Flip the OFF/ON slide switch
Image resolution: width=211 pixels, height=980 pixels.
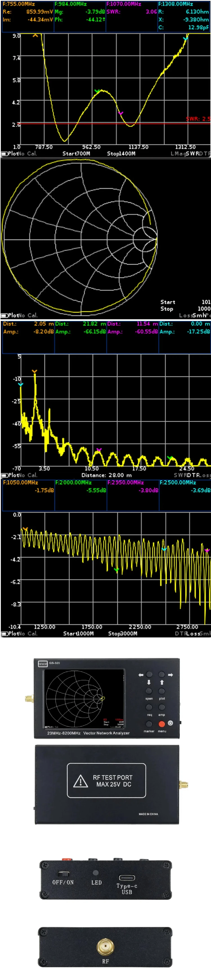pos(63,874)
